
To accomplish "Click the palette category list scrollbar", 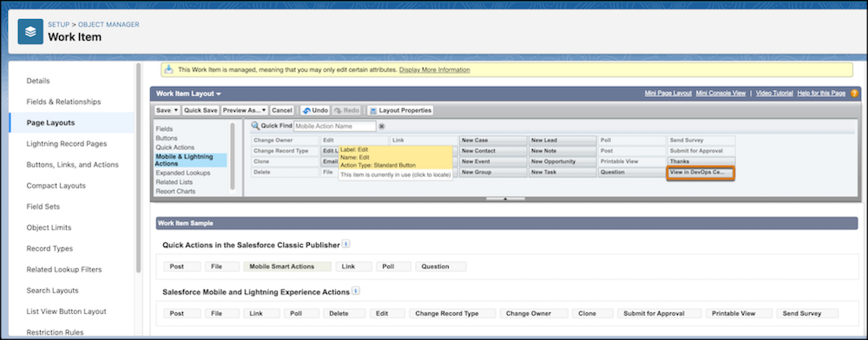I will tap(232, 156).
